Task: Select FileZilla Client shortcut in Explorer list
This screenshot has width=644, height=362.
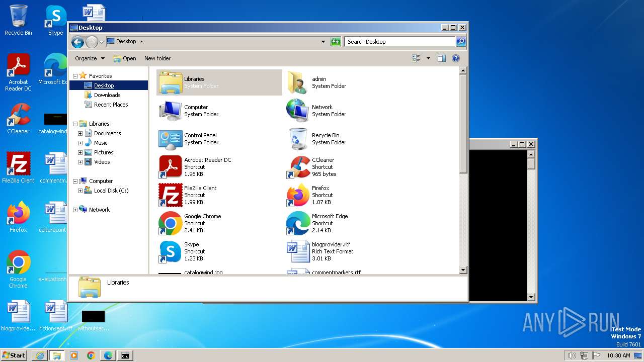Action: tap(170, 195)
